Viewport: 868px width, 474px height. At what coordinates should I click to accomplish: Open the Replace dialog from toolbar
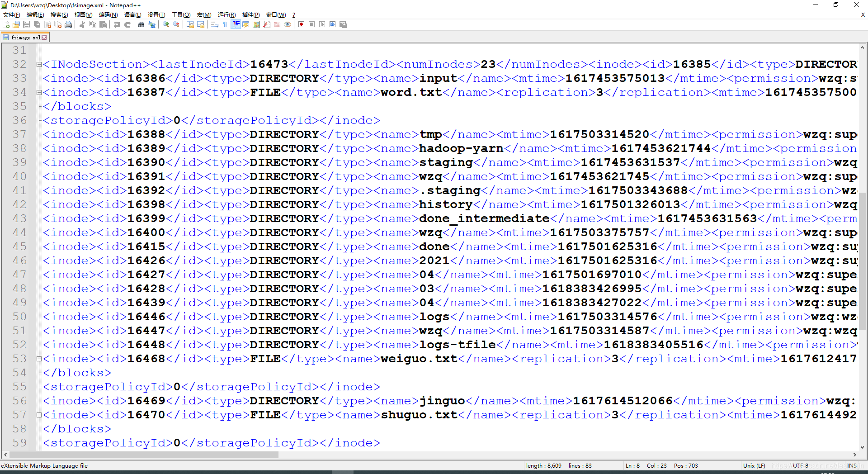pos(152,24)
